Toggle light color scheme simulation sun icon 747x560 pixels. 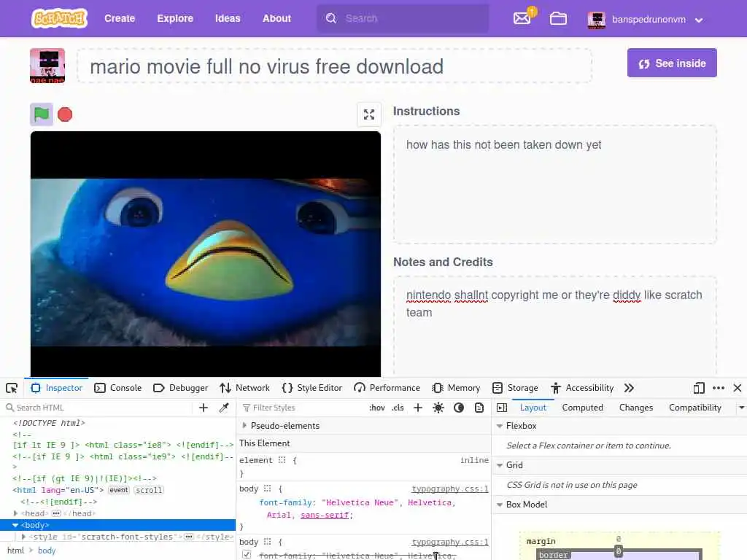[438, 408]
